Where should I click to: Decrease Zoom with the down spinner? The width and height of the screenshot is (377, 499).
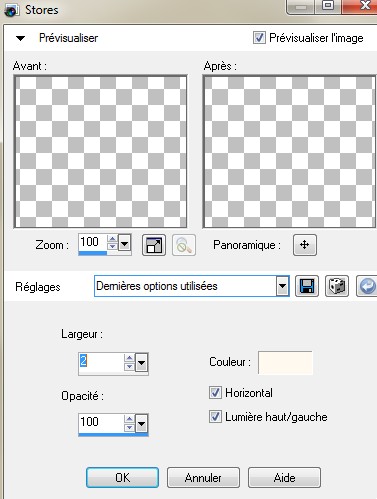pyautogui.click(x=113, y=247)
